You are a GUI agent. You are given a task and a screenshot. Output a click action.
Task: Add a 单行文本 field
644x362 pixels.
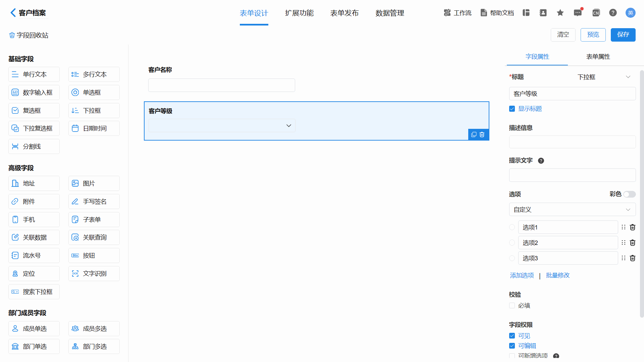click(x=34, y=74)
